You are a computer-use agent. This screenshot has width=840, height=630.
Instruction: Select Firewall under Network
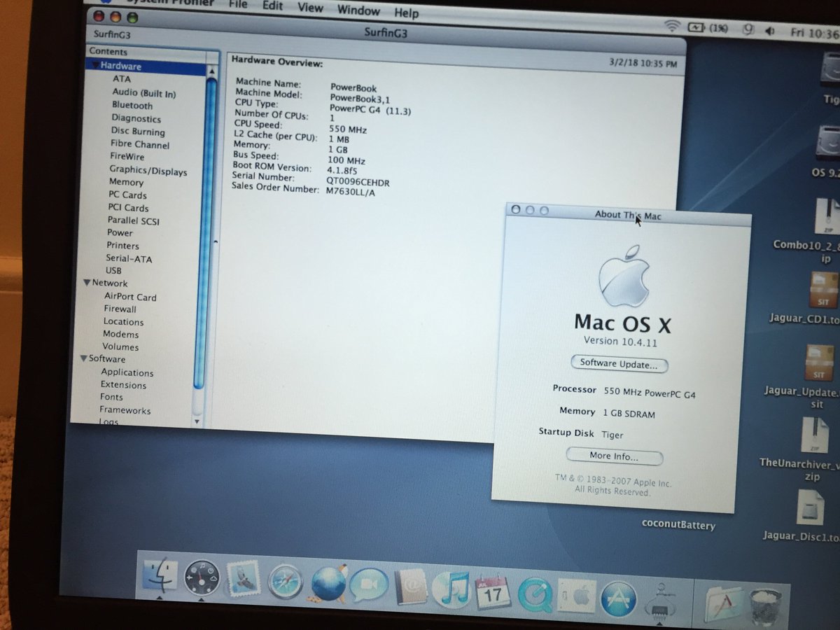point(120,309)
